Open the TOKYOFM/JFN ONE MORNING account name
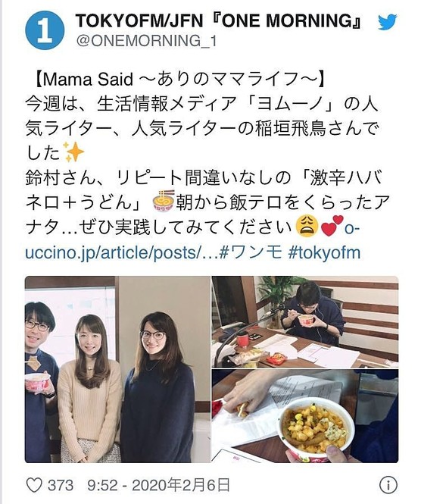Viewport: 421px width, 504px height. pyautogui.click(x=220, y=21)
